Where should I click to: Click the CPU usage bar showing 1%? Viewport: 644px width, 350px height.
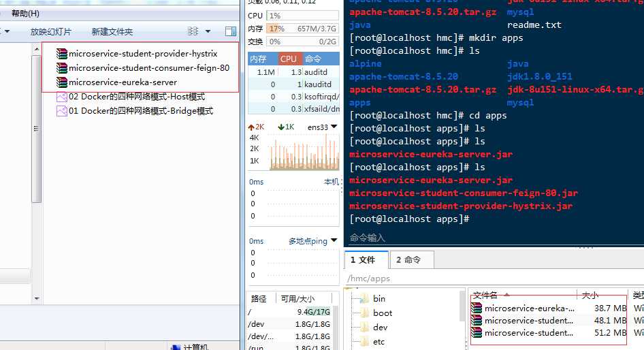[302, 16]
